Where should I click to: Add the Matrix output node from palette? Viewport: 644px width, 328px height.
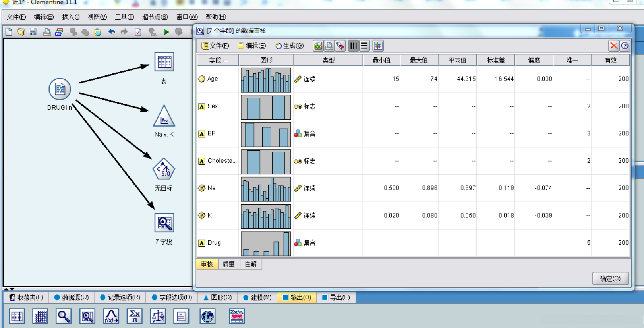click(40, 316)
